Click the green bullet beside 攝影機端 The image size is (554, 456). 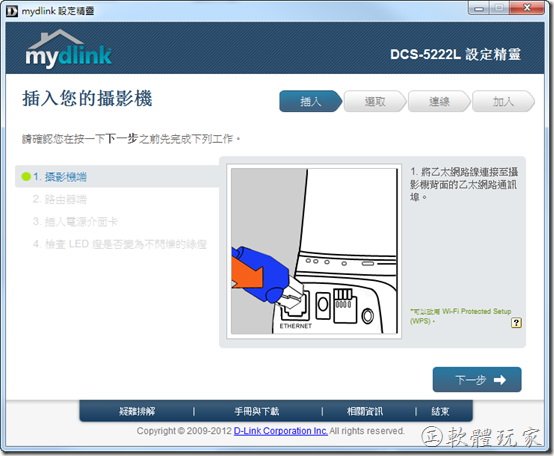tap(26, 177)
